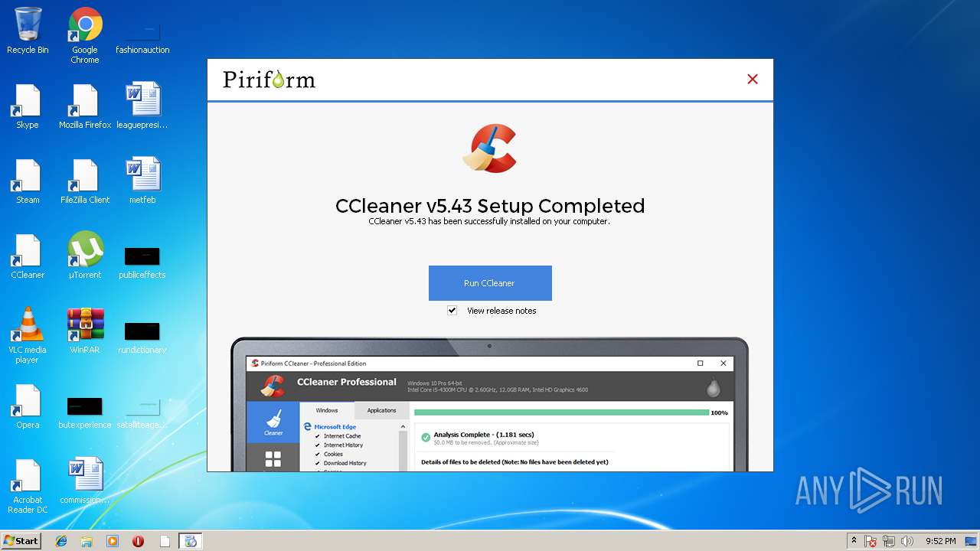Select the metfeb Word document
The width and height of the screenshot is (980, 551).
[142, 181]
